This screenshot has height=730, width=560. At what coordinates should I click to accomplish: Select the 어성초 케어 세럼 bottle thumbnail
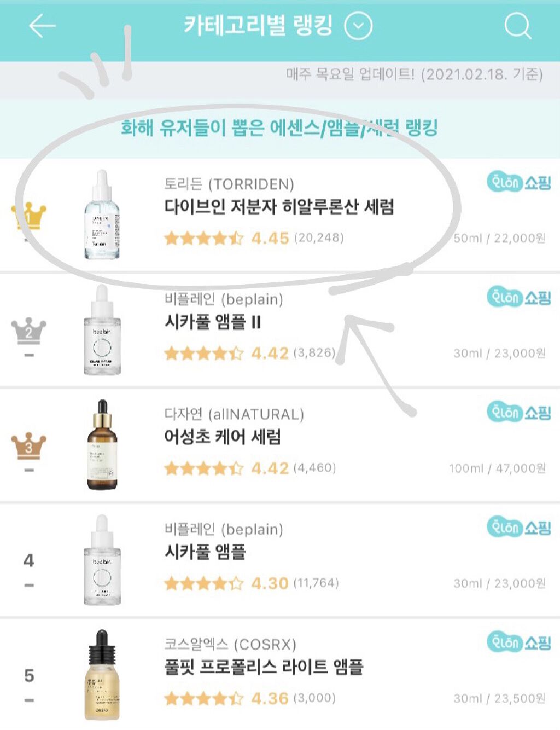[x=102, y=444]
